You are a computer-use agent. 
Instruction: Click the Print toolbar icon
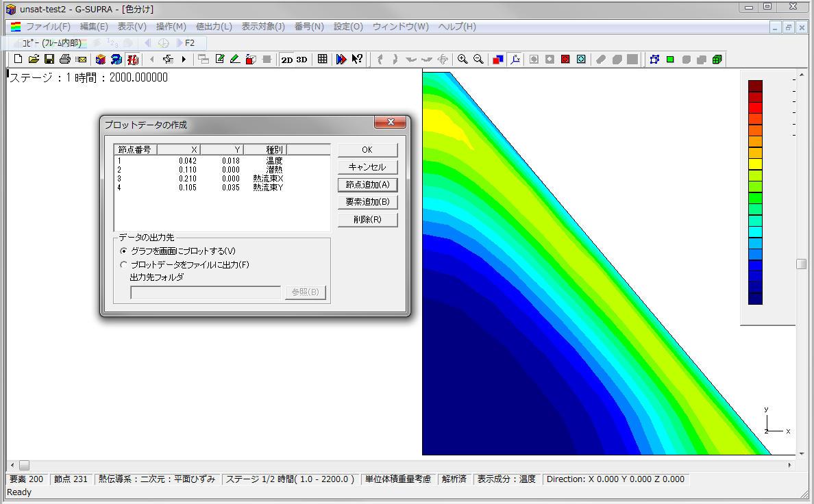(65, 59)
